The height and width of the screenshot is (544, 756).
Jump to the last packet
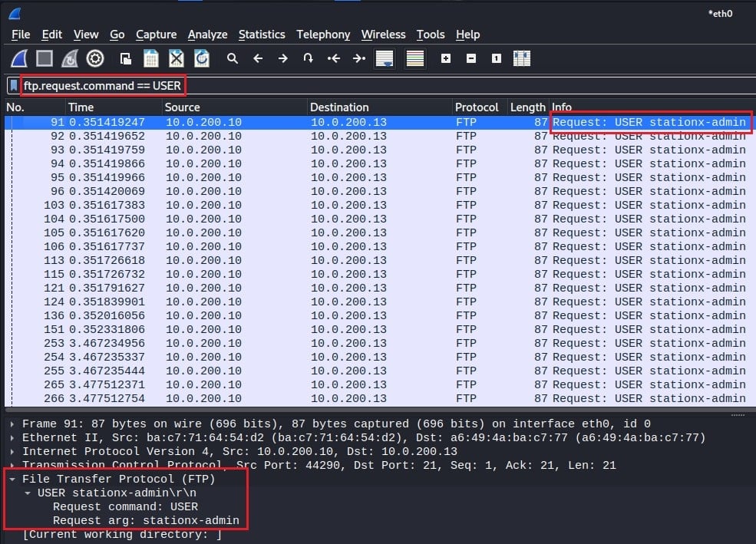pyautogui.click(x=358, y=59)
